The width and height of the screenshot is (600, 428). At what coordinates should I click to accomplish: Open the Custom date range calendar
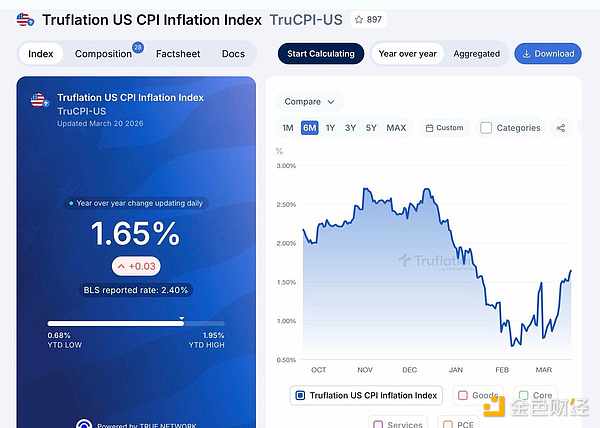click(x=444, y=128)
